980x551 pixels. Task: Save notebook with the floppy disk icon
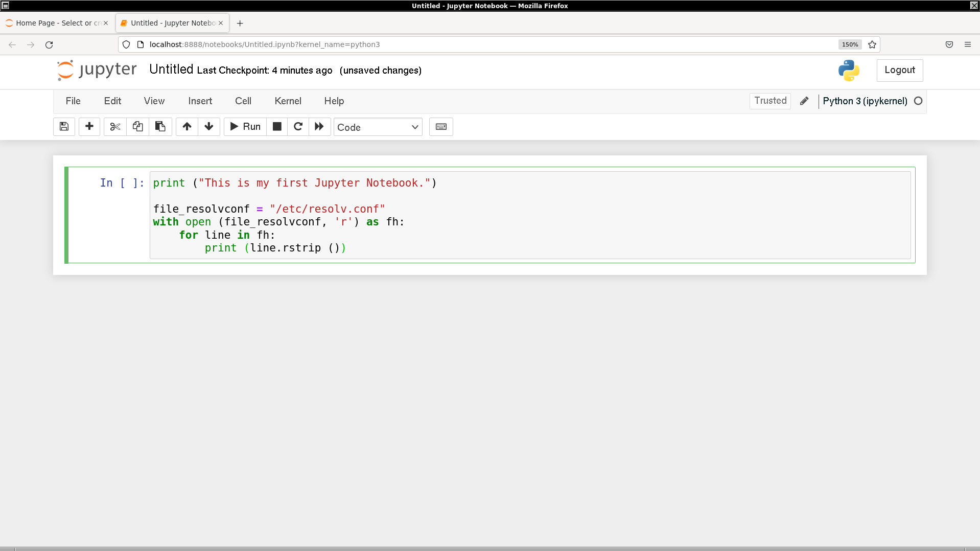pyautogui.click(x=64, y=127)
